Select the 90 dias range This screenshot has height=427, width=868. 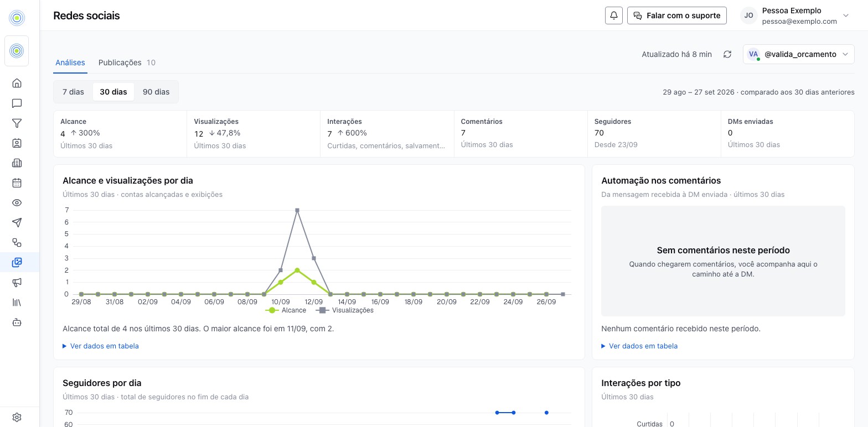(156, 92)
